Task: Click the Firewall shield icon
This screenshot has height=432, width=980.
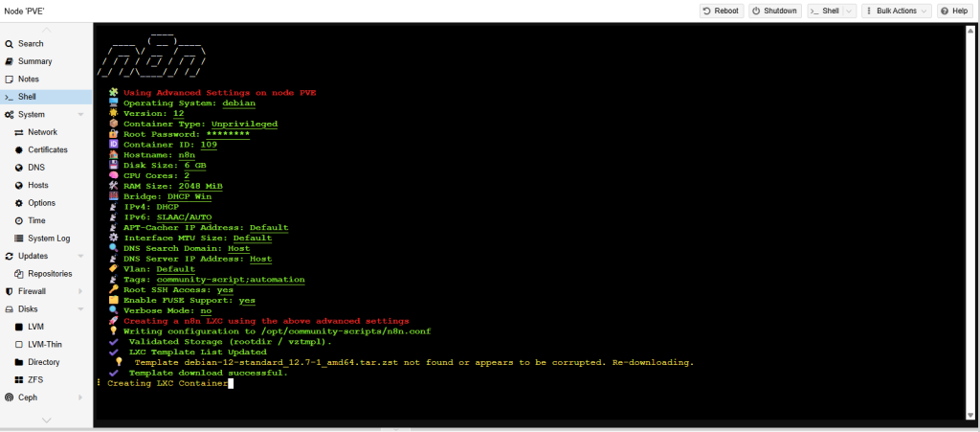Action: click(9, 291)
